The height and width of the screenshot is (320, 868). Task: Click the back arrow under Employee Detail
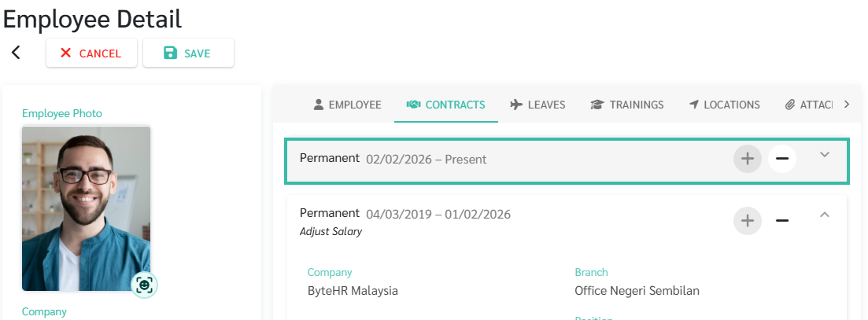point(16,53)
